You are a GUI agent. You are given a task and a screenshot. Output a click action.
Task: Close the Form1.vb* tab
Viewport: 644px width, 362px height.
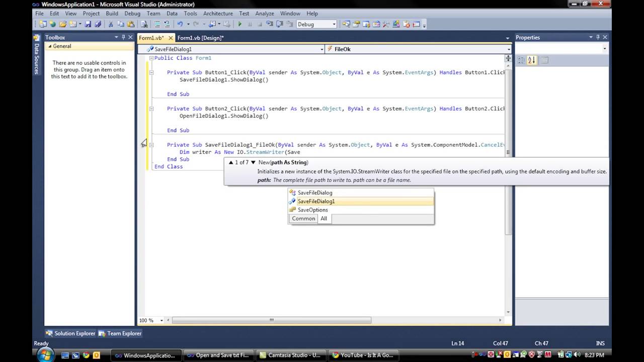[171, 38]
